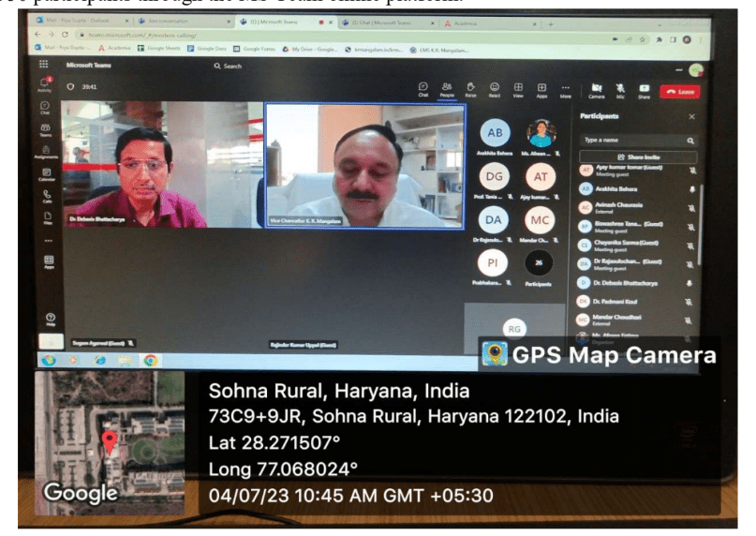Image resolution: width=756 pixels, height=536 pixels.
Task: Raise your hand in the meeting
Action: click(x=470, y=89)
